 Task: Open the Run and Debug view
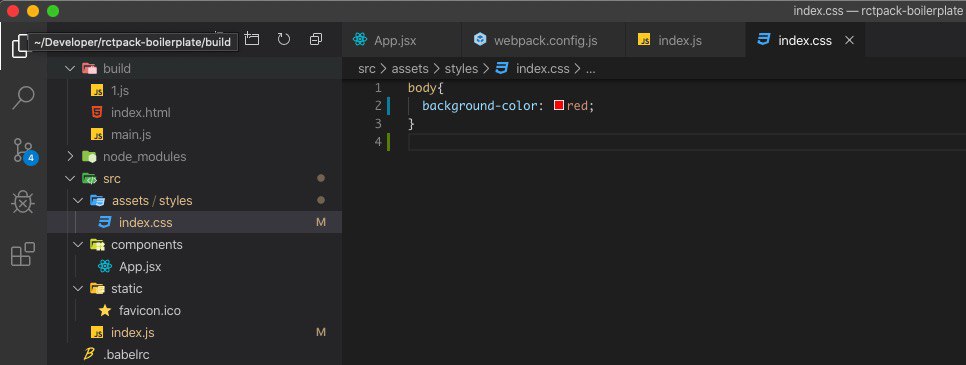click(23, 202)
